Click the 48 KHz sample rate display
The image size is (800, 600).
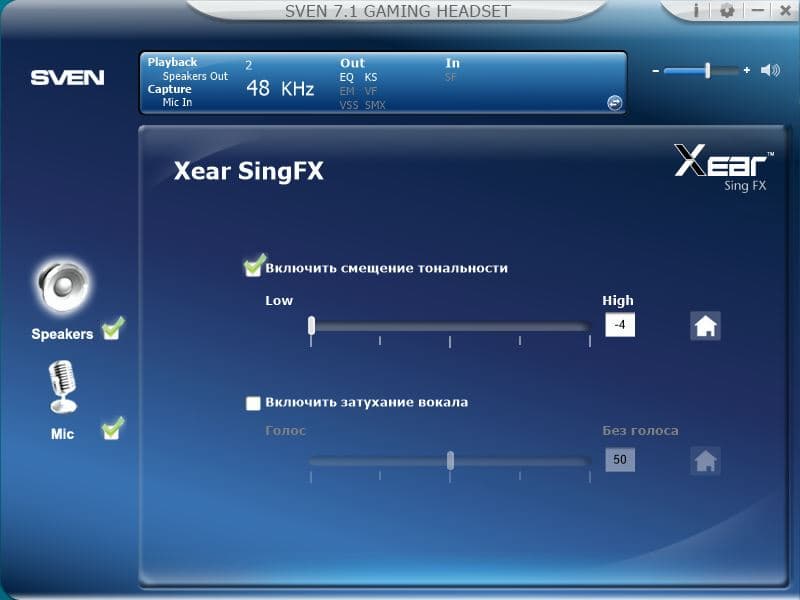pos(280,88)
